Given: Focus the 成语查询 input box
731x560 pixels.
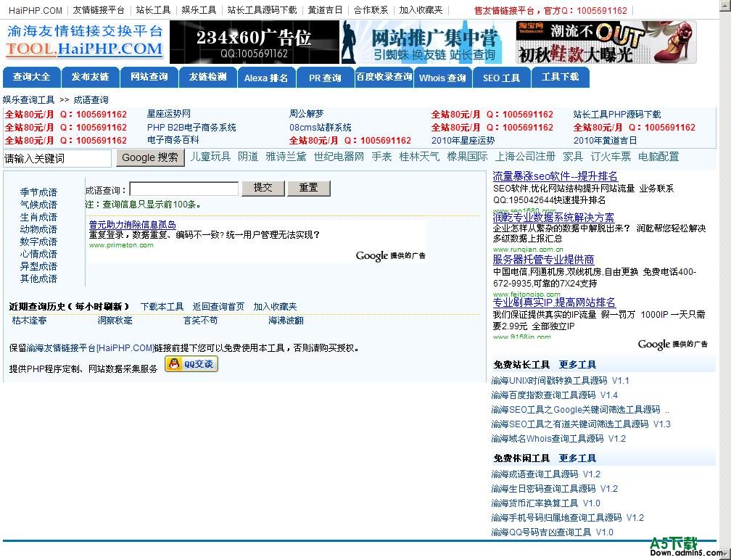Looking at the screenshot, I should click(184, 189).
